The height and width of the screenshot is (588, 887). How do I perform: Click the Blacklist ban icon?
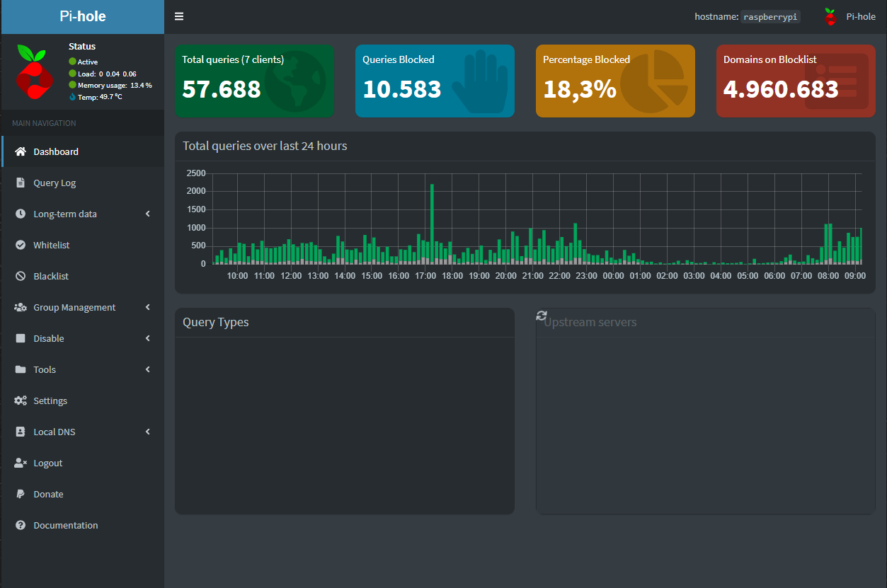coord(21,276)
